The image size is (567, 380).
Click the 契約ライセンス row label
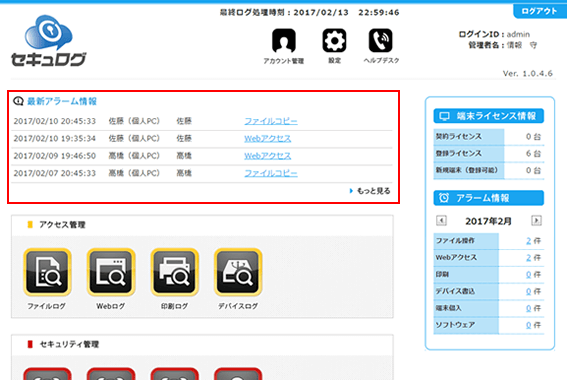[459, 137]
